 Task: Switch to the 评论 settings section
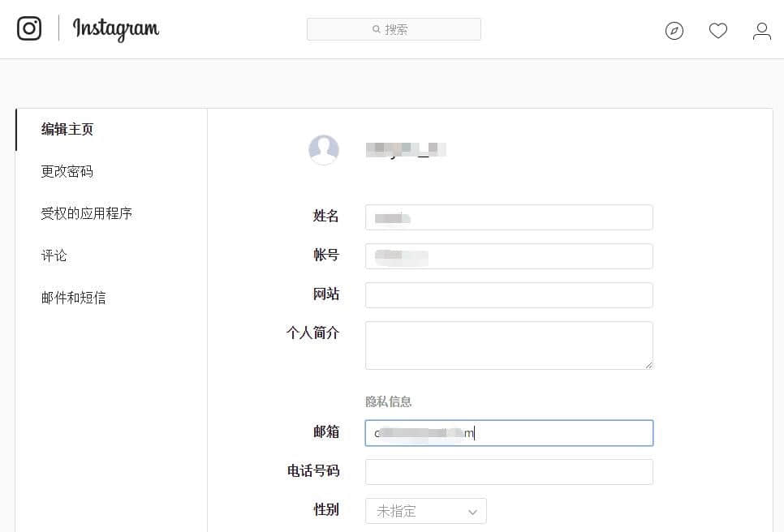[x=54, y=255]
